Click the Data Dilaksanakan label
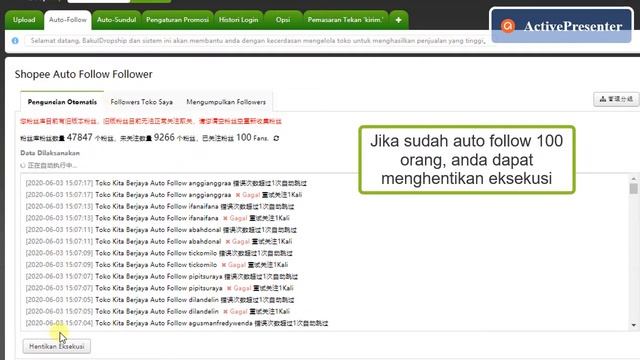640x360 pixels. click(x=50, y=153)
